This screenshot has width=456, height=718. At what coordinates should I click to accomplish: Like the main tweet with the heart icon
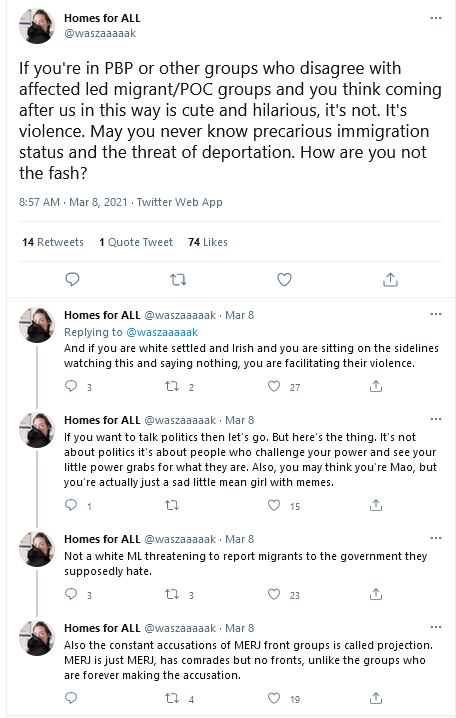284,279
